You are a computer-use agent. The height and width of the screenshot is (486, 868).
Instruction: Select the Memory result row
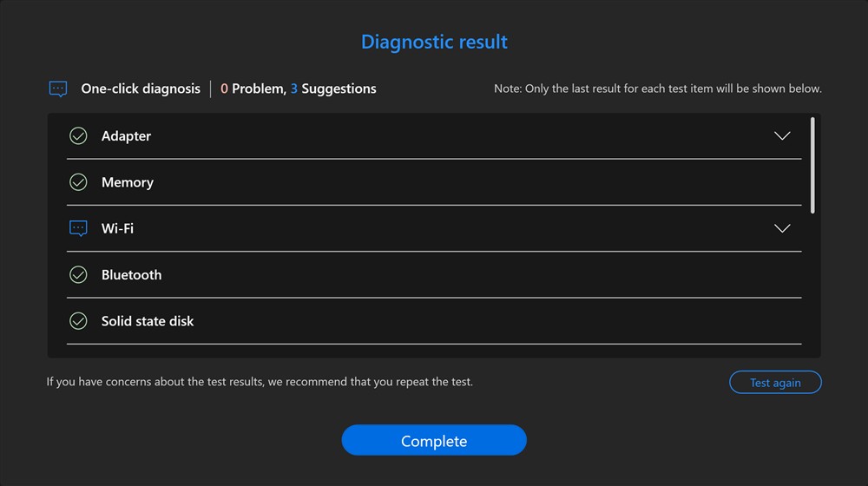point(434,182)
